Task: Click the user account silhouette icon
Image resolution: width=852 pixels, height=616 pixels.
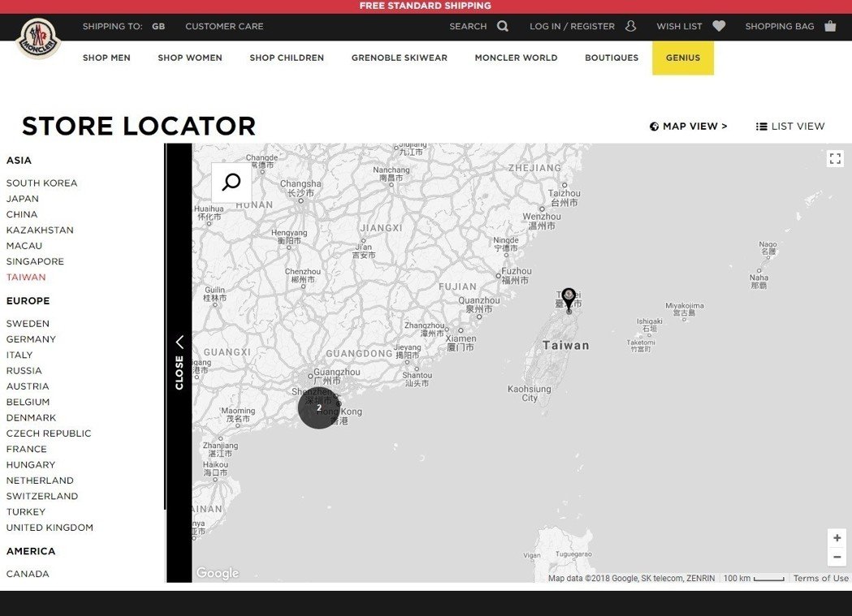Action: (630, 26)
